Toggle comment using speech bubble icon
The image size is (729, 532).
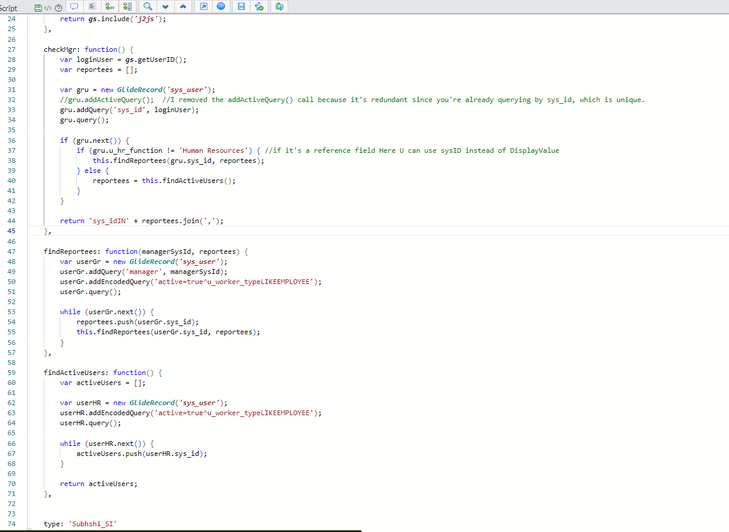[x=74, y=7]
